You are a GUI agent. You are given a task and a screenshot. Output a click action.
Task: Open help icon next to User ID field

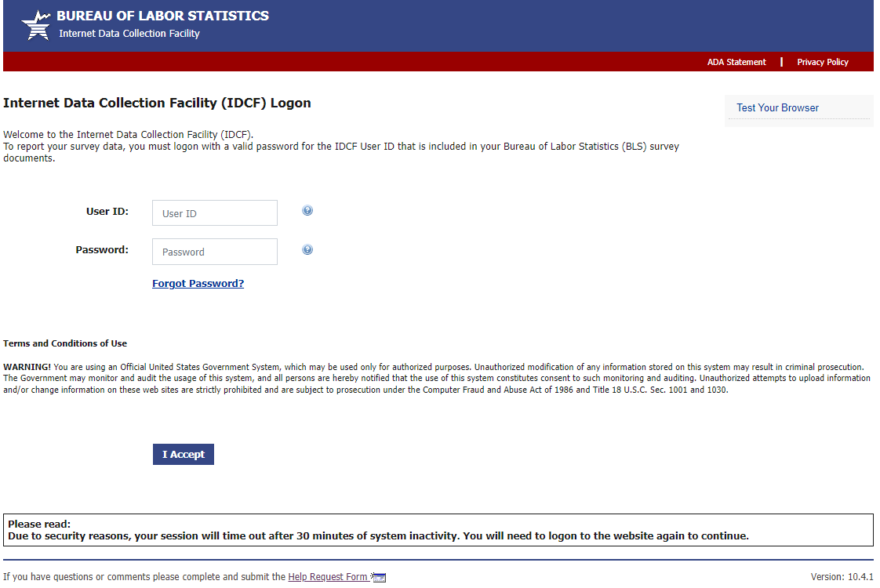pyautogui.click(x=307, y=211)
